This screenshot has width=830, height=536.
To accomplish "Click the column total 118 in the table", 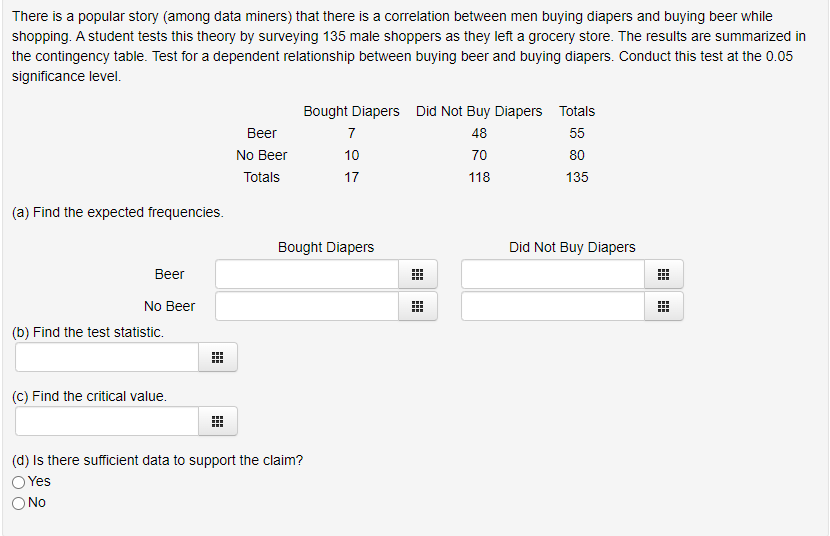I will tap(479, 177).
